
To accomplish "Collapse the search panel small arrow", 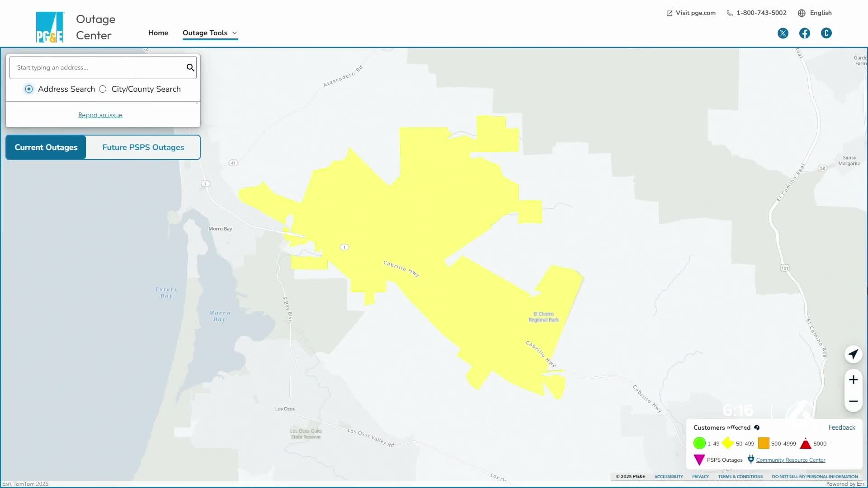I will 197,103.
